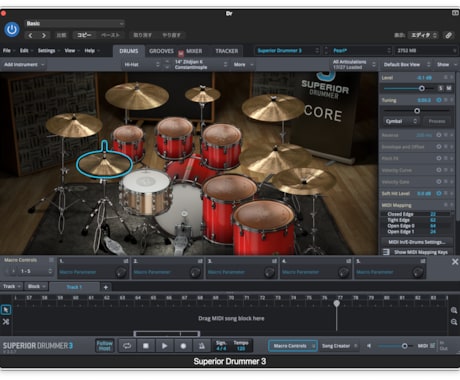
Task: Open the Default Box View dropdown
Action: coord(407,65)
